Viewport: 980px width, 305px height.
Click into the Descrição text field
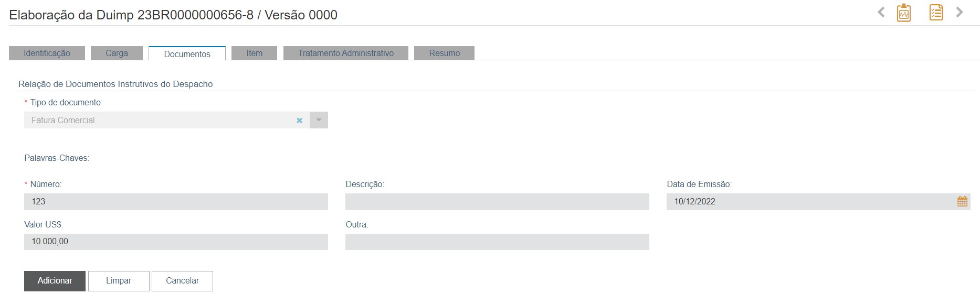(x=497, y=201)
